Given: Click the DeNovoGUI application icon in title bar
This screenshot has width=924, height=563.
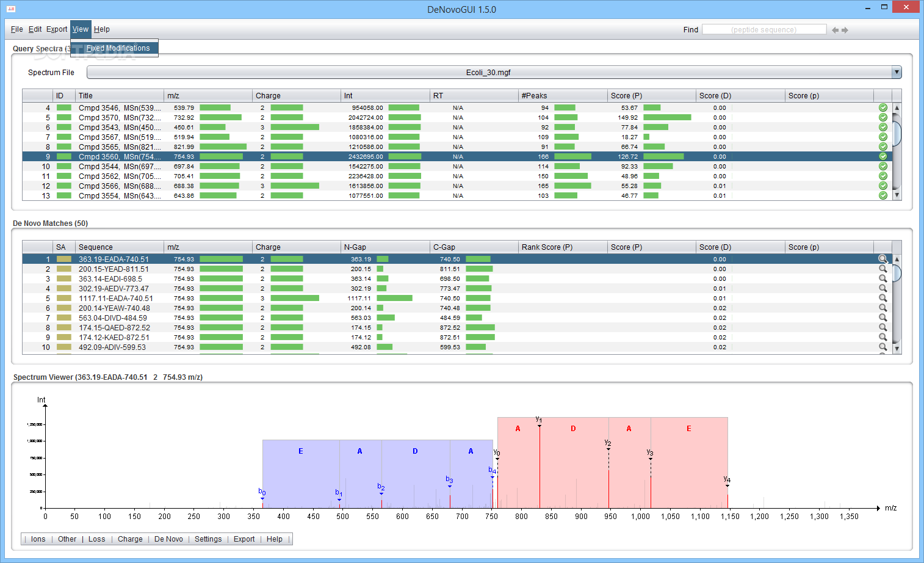Looking at the screenshot, I should [x=11, y=9].
